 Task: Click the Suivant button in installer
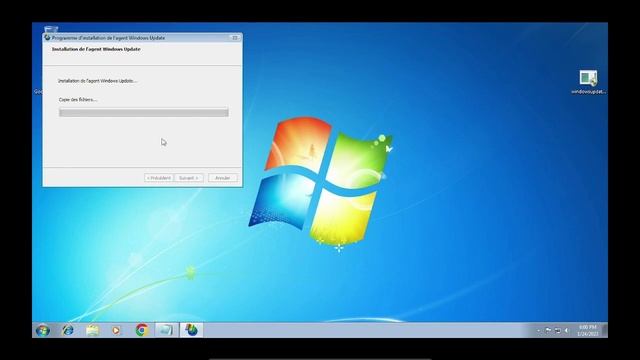point(189,178)
